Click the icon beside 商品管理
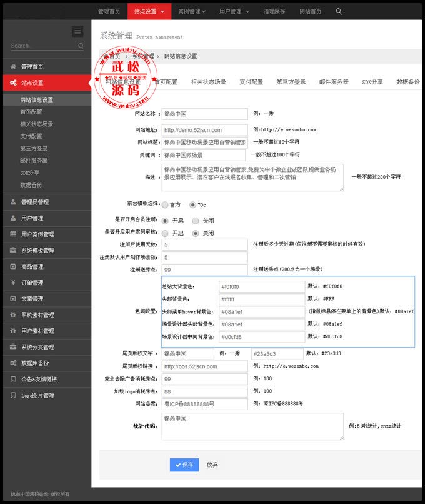 pyautogui.click(x=13, y=266)
